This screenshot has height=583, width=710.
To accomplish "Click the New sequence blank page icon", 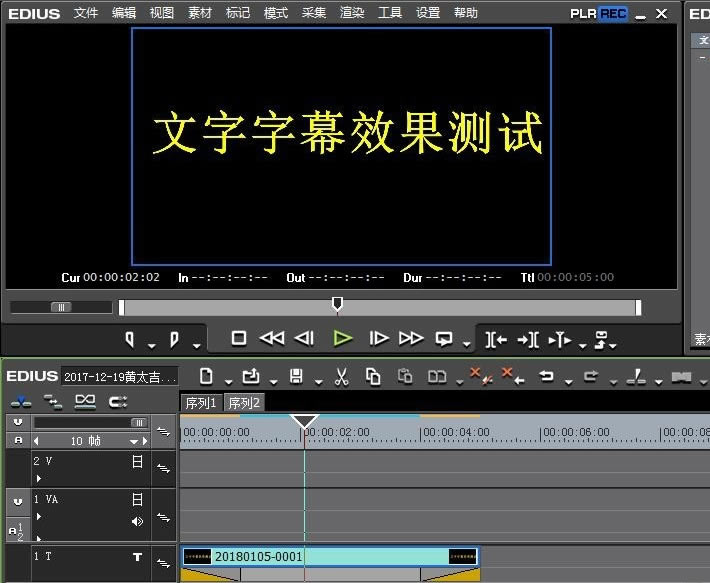I will coord(206,377).
